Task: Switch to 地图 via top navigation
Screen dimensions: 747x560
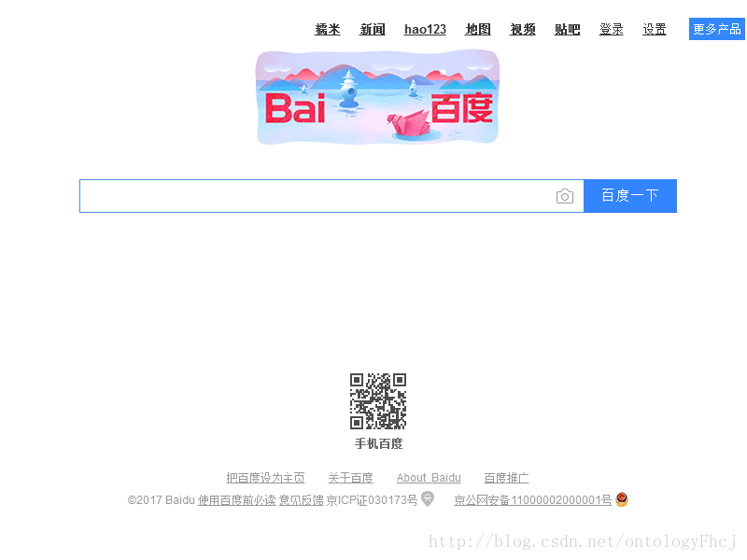Action: [x=477, y=29]
